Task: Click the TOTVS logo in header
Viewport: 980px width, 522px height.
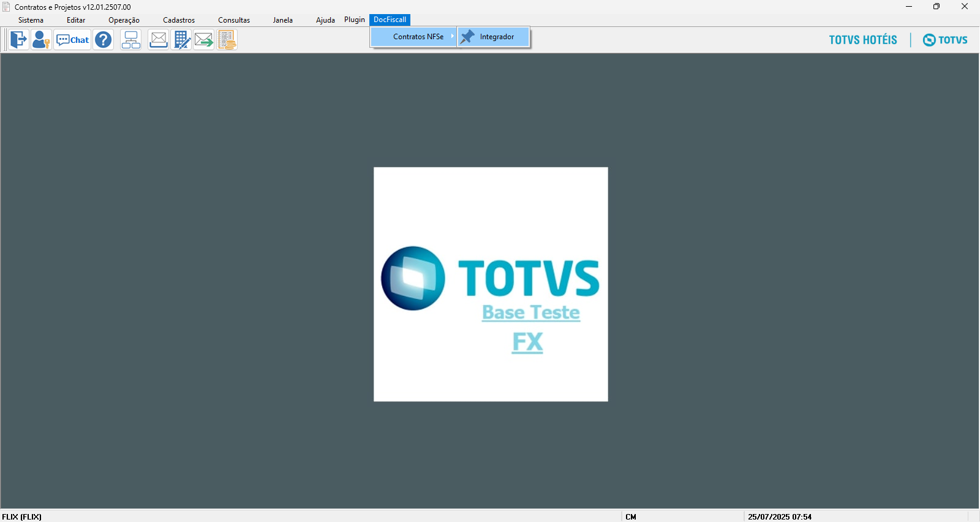Action: (x=945, y=40)
